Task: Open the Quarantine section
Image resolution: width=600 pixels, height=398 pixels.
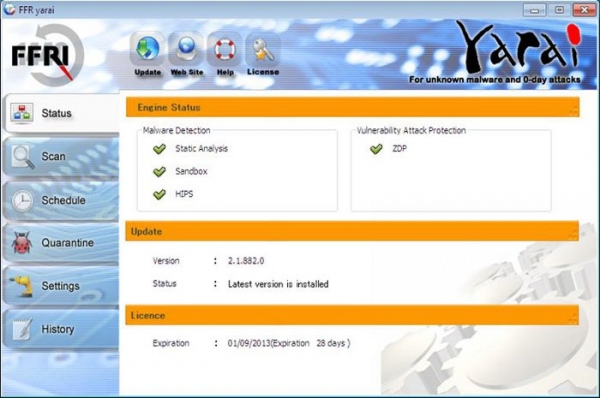Action: [60, 243]
